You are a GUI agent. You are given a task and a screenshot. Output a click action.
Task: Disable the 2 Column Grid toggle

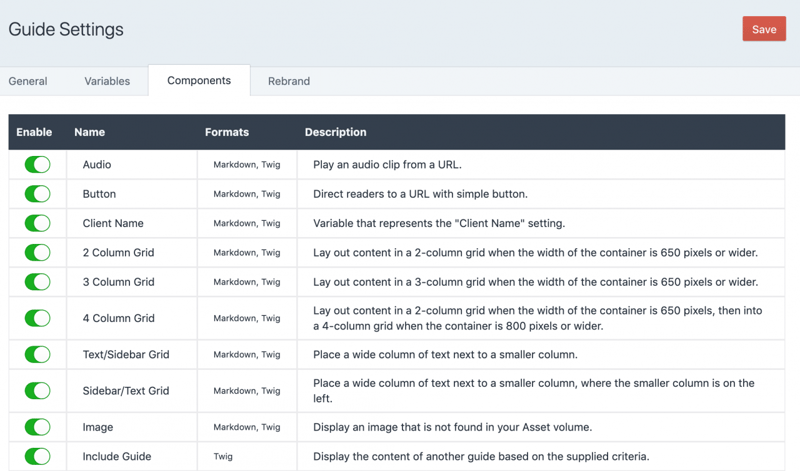(x=37, y=253)
